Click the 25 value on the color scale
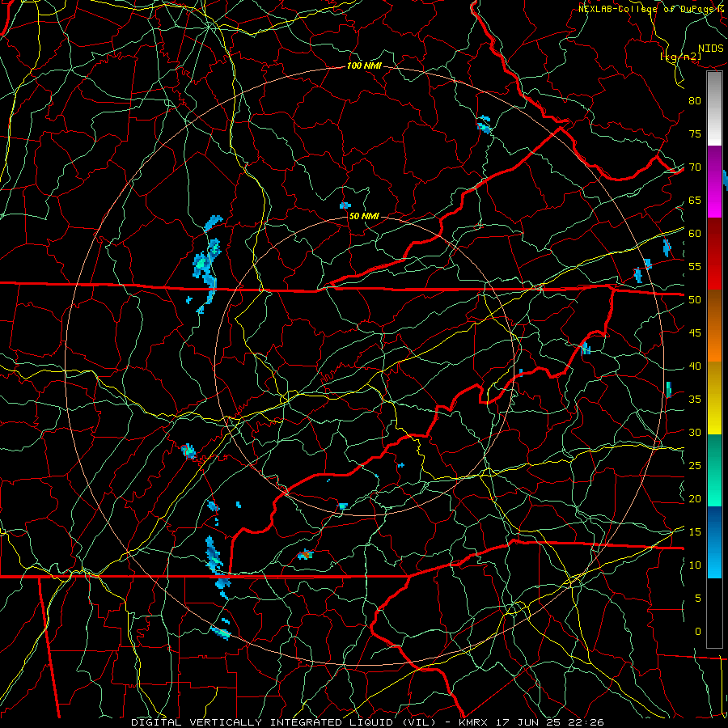 click(x=695, y=466)
